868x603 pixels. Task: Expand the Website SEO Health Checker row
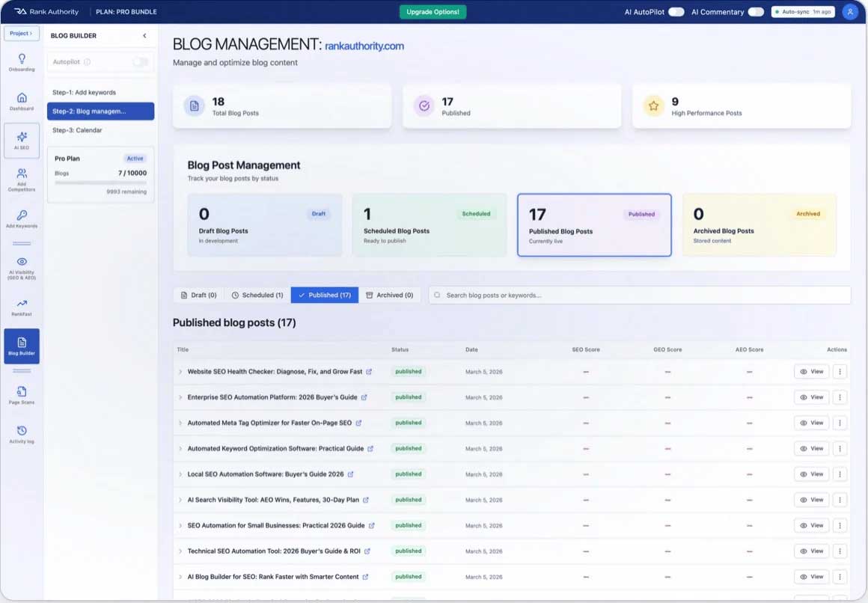pos(180,372)
